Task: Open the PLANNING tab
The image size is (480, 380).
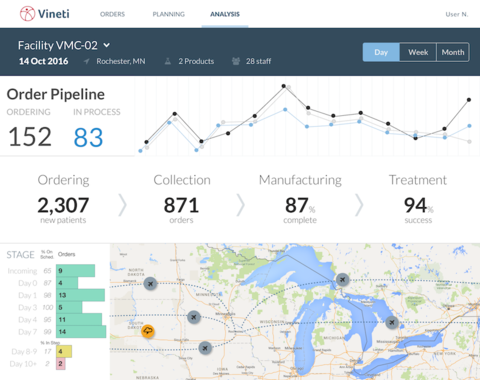Action: point(169,14)
